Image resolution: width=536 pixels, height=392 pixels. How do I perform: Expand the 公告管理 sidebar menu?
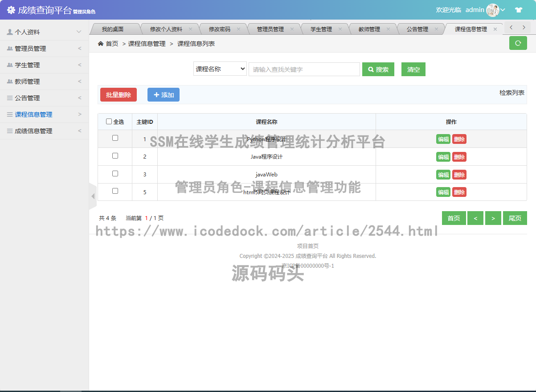(x=45, y=98)
